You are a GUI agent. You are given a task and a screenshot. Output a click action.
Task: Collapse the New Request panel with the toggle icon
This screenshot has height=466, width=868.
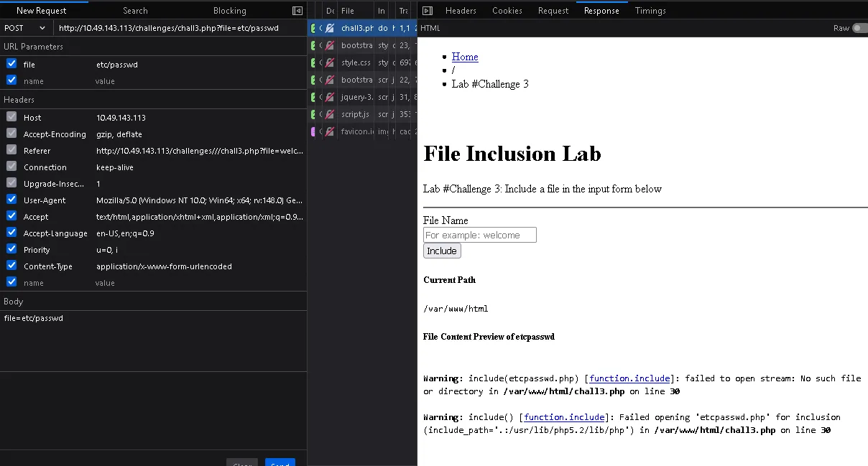point(297,11)
